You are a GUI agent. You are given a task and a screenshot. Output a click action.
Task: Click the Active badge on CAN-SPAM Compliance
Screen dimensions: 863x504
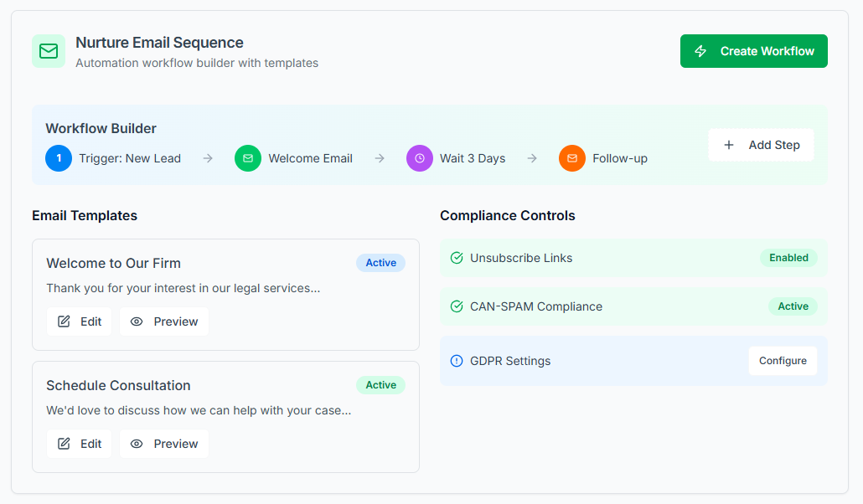[793, 306]
